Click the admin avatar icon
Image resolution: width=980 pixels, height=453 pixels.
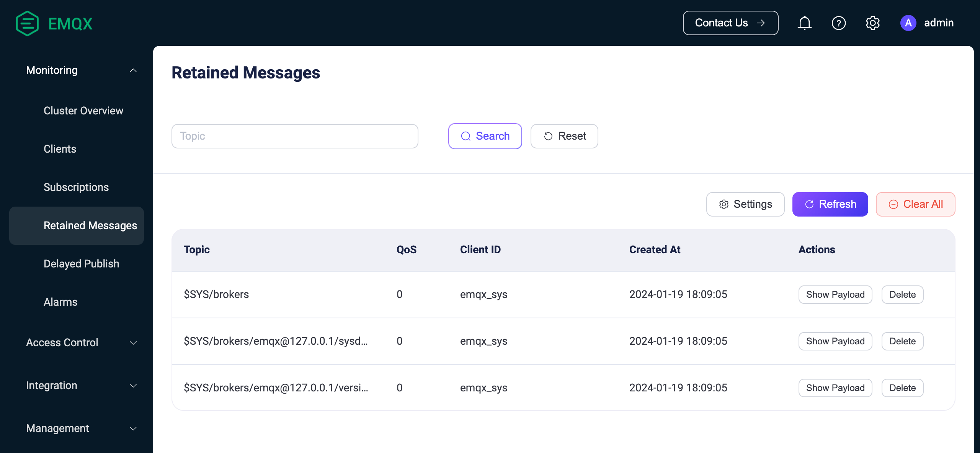point(908,23)
